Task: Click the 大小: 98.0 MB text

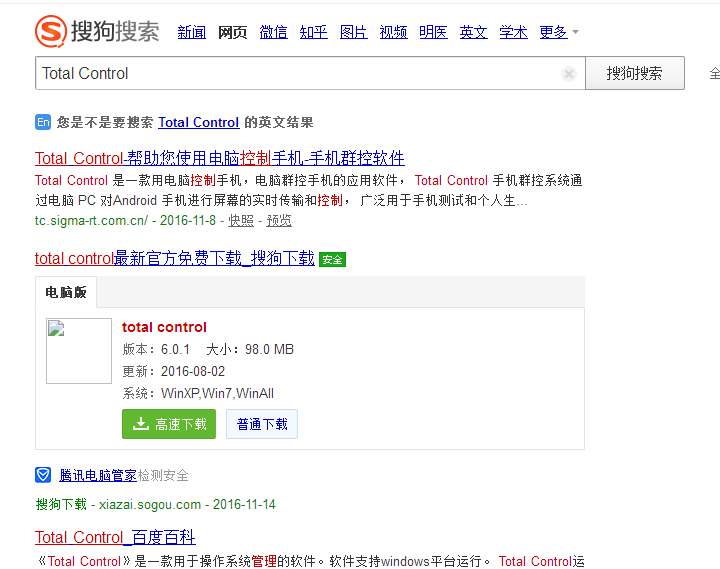Action: [x=249, y=349]
